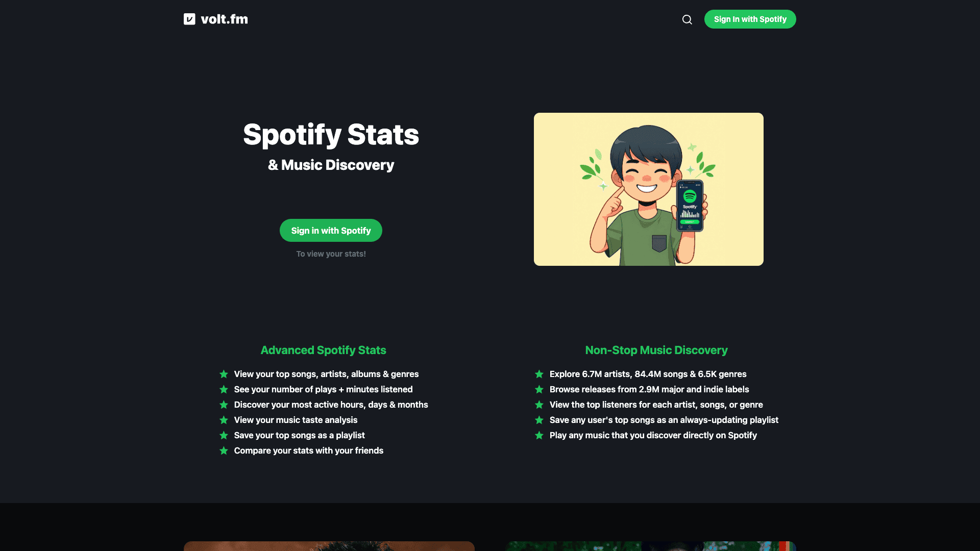This screenshot has width=980, height=551.
Task: Click the header Sign In with Spotify button
Action: point(750,19)
